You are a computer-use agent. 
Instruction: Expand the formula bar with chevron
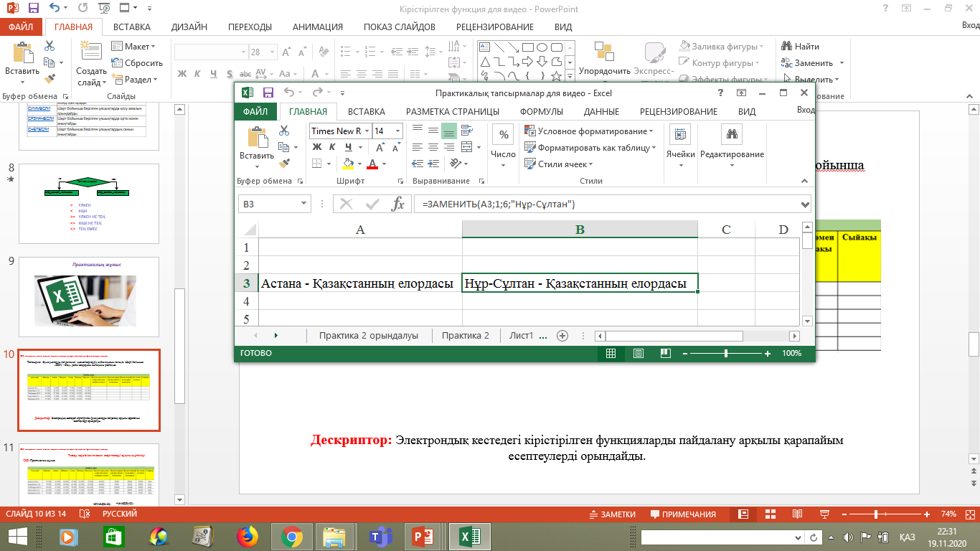804,204
